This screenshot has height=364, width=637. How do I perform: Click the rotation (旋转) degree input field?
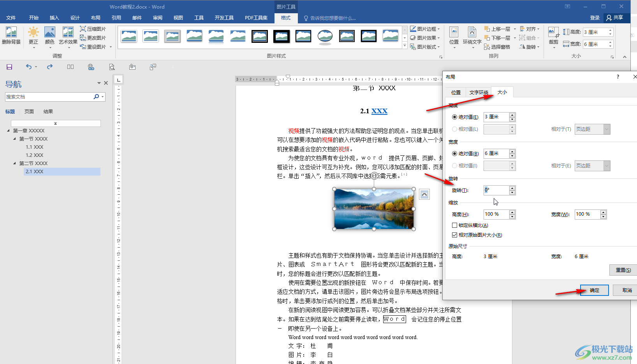pyautogui.click(x=496, y=190)
